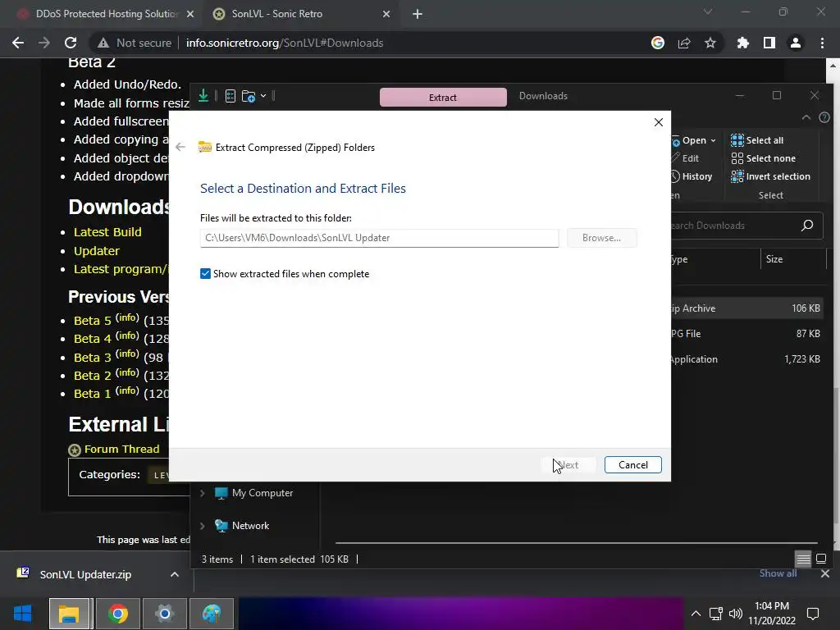Viewport: 840px width, 630px height.
Task: Open Chrome profile avatar icon
Action: click(x=796, y=43)
